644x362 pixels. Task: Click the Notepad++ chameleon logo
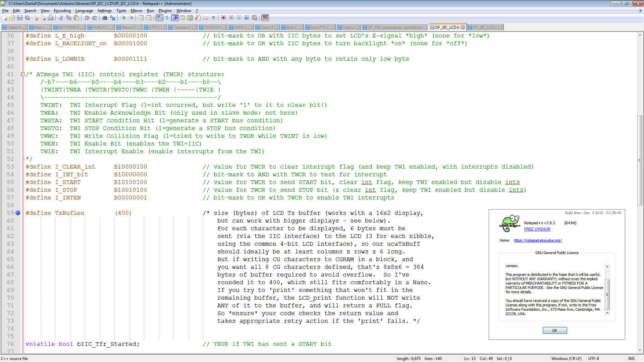pyautogui.click(x=509, y=223)
